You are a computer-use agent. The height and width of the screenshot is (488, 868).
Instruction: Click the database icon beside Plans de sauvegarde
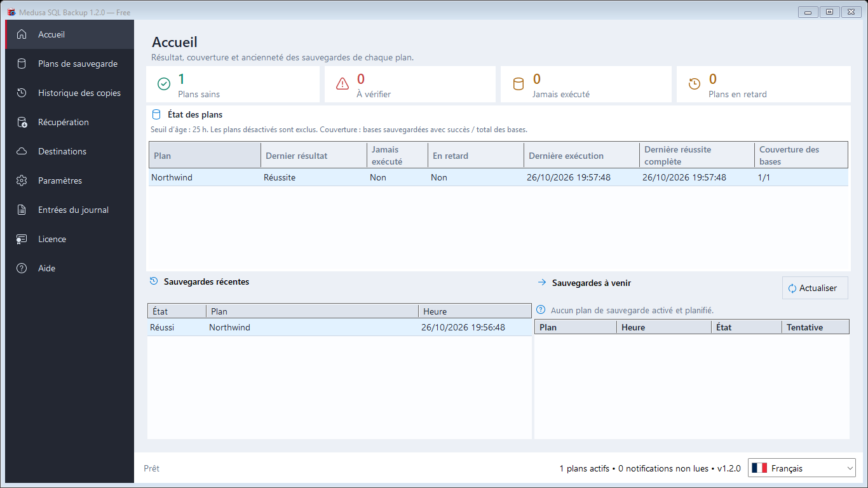pyautogui.click(x=22, y=64)
